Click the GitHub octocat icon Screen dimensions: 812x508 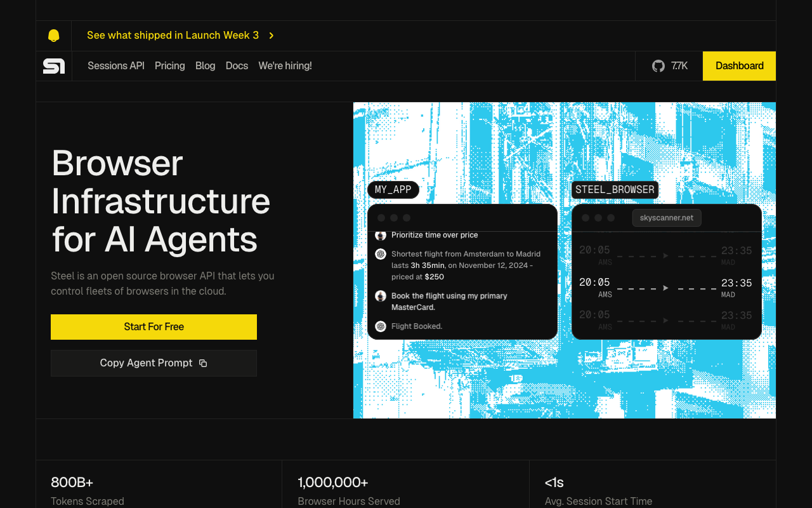[658, 66]
